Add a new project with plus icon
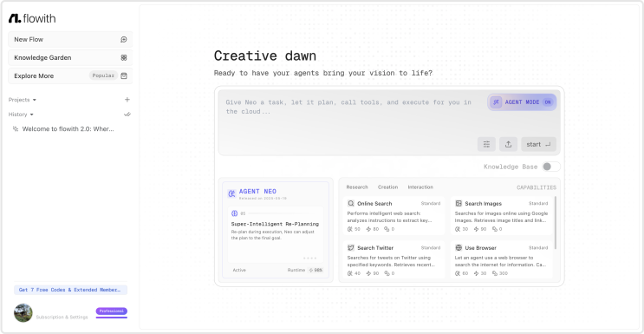Viewport: 644px width, 334px height. 127,100
